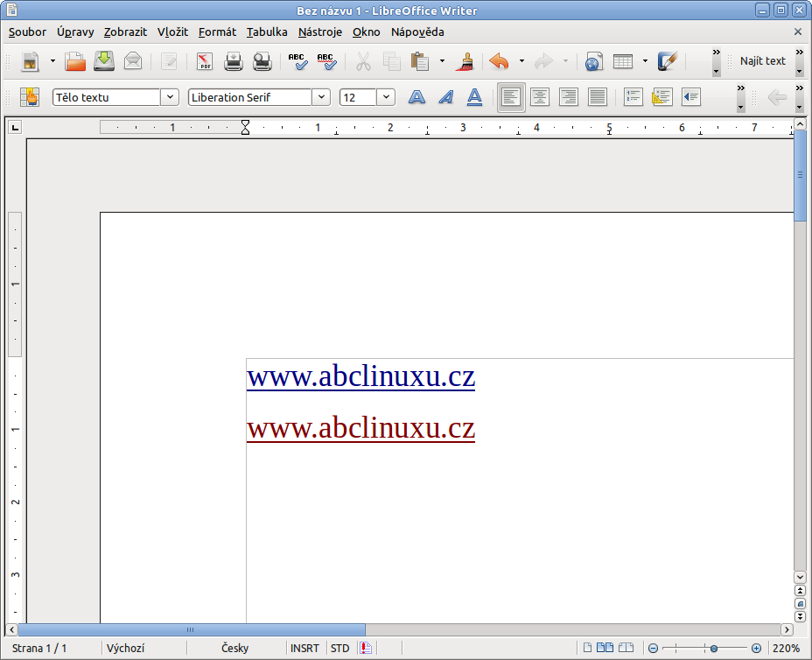
Task: Open Zobrazit menu
Action: coord(125,32)
